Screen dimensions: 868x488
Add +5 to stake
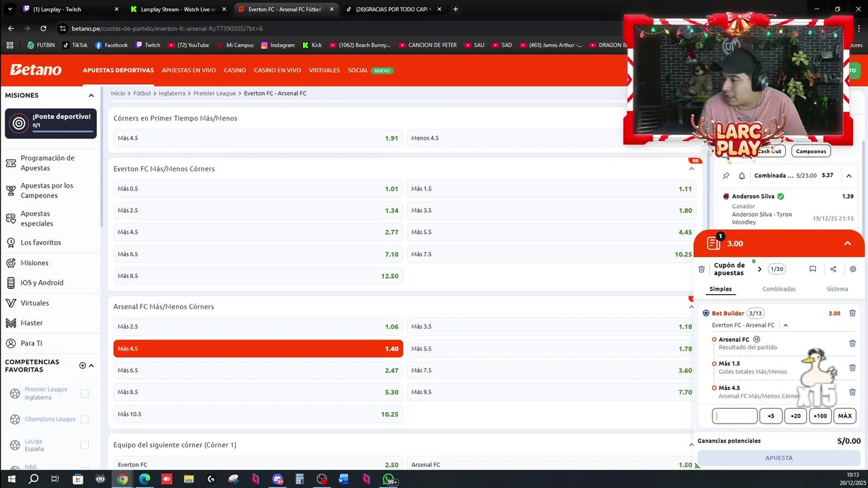coord(770,416)
